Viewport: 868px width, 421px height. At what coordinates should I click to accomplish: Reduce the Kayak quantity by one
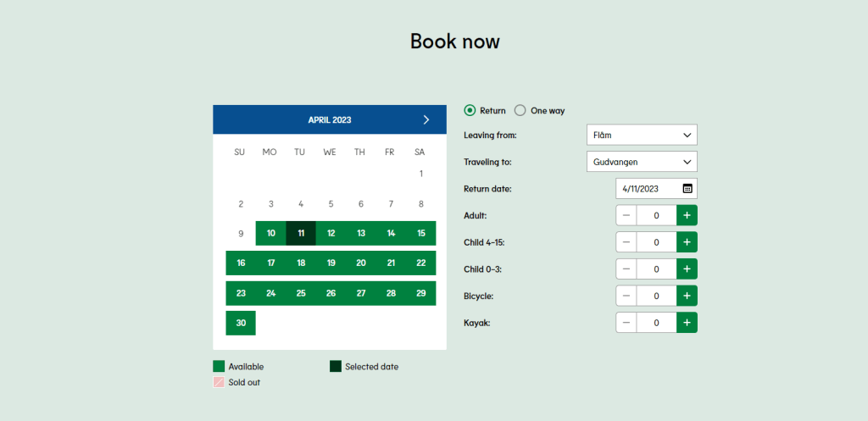pos(626,323)
